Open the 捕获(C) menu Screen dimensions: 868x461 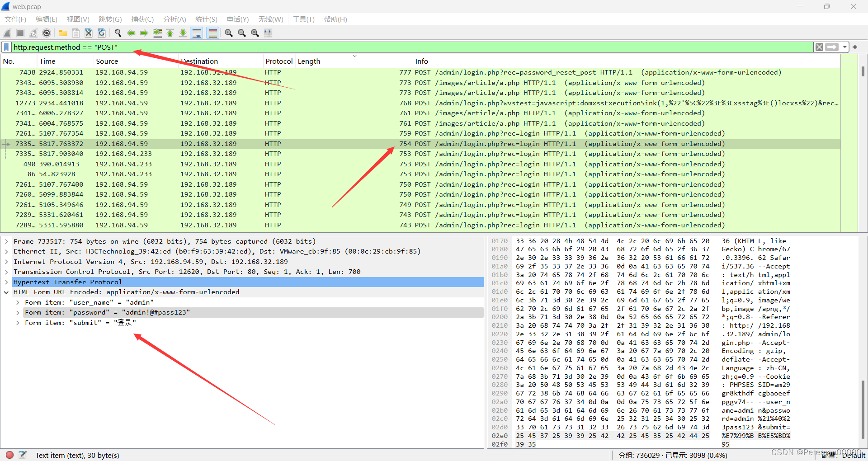[142, 19]
